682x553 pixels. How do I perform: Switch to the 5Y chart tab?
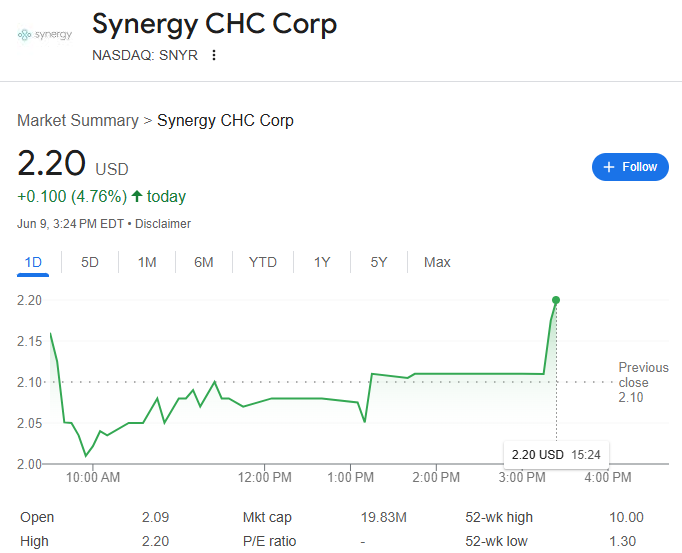pyautogui.click(x=378, y=262)
